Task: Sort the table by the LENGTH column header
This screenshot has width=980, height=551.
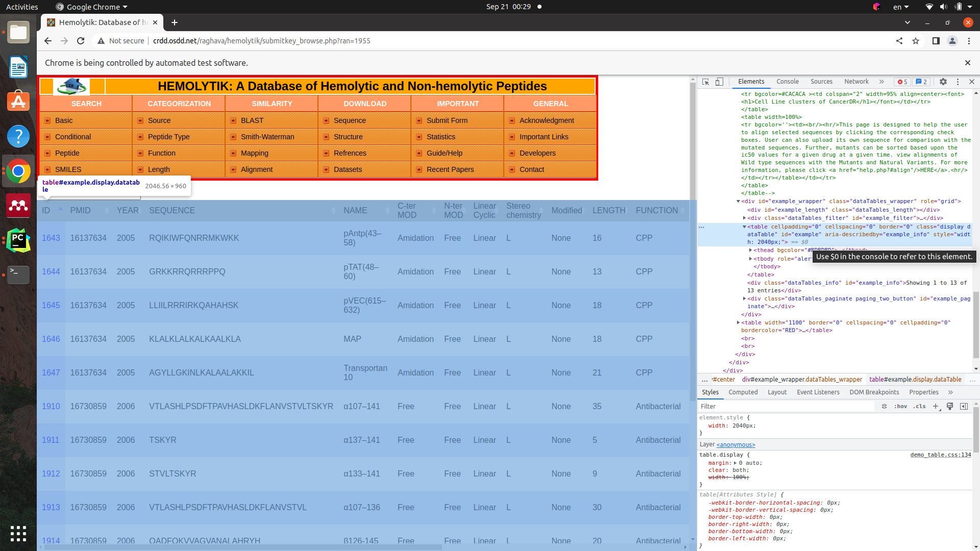Action: pyautogui.click(x=609, y=210)
